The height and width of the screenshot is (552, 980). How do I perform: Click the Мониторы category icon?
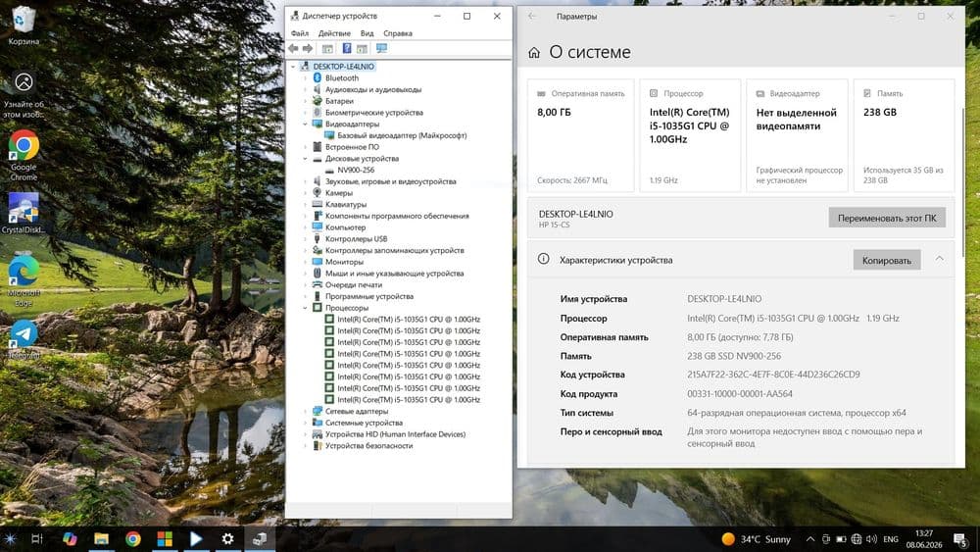point(317,262)
